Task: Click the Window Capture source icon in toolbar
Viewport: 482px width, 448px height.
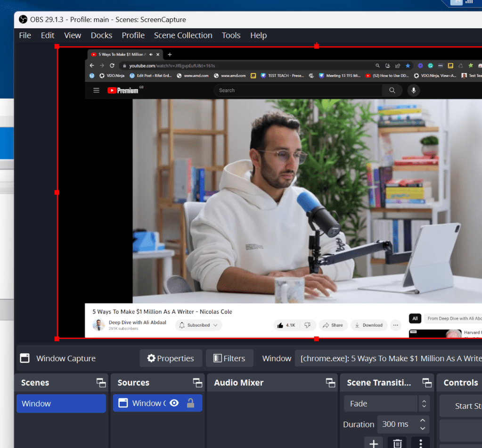Action: point(25,358)
